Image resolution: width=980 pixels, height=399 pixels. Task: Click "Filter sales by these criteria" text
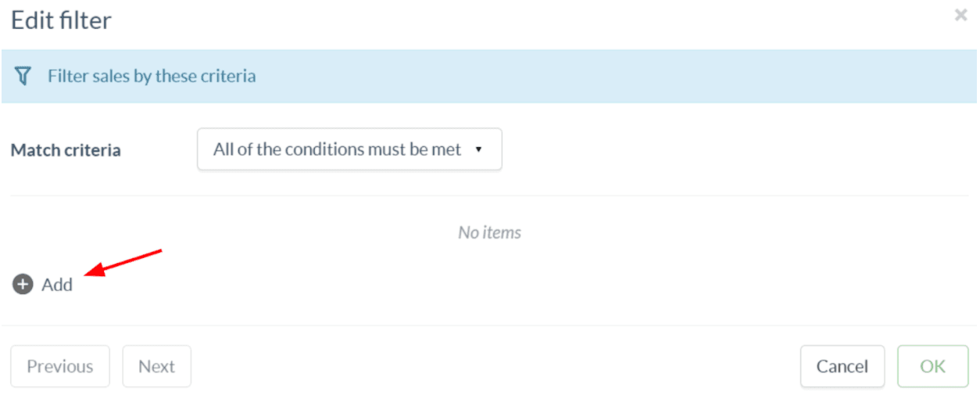pyautogui.click(x=152, y=76)
